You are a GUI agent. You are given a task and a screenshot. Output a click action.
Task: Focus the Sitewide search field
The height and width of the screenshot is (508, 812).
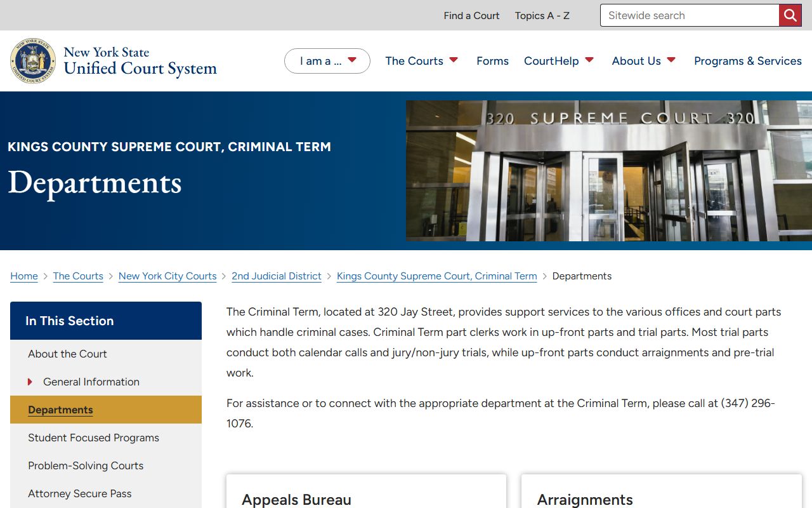(690, 15)
